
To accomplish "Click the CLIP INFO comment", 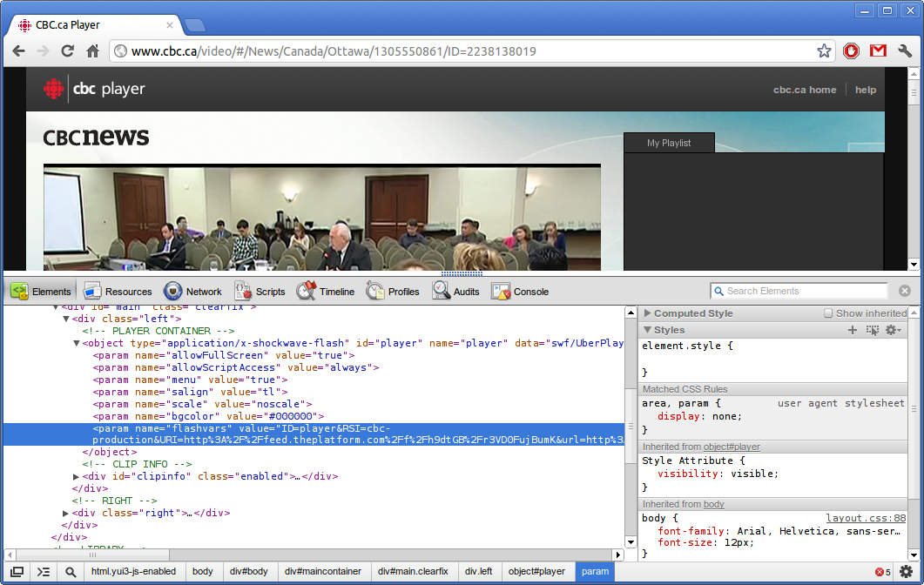I will 138,464.
